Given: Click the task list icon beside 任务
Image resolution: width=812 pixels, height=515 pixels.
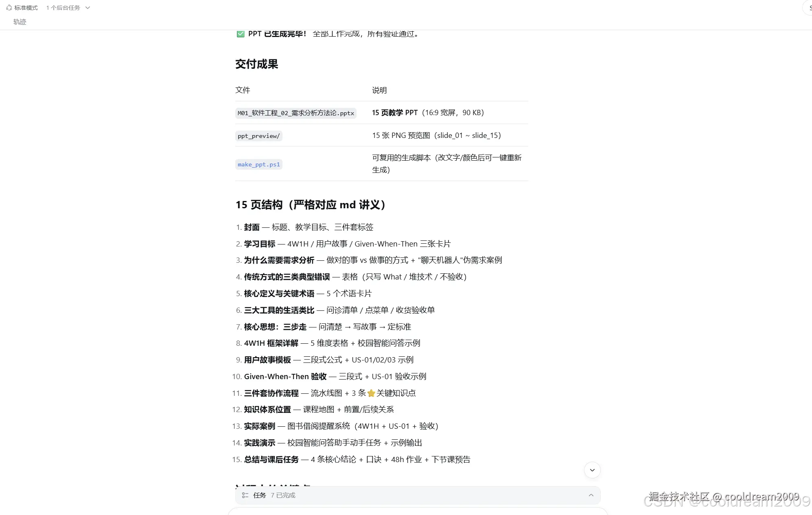Looking at the screenshot, I should [245, 495].
